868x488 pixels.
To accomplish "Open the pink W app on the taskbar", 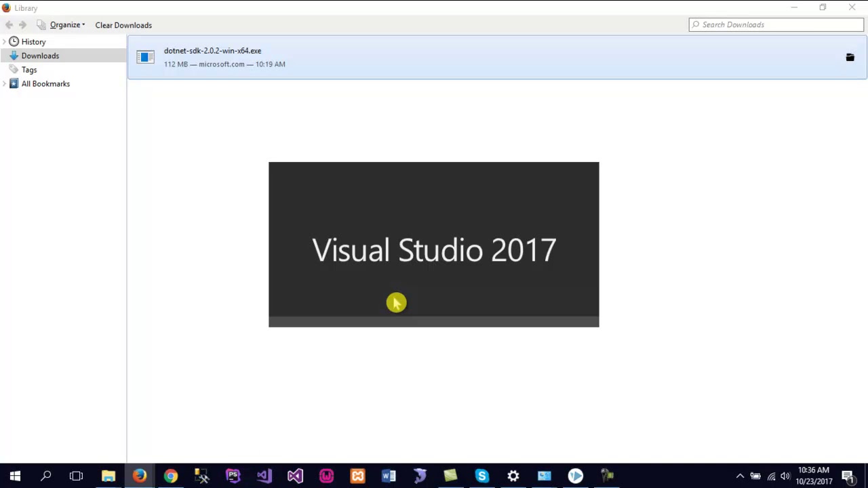I will pyautogui.click(x=327, y=476).
